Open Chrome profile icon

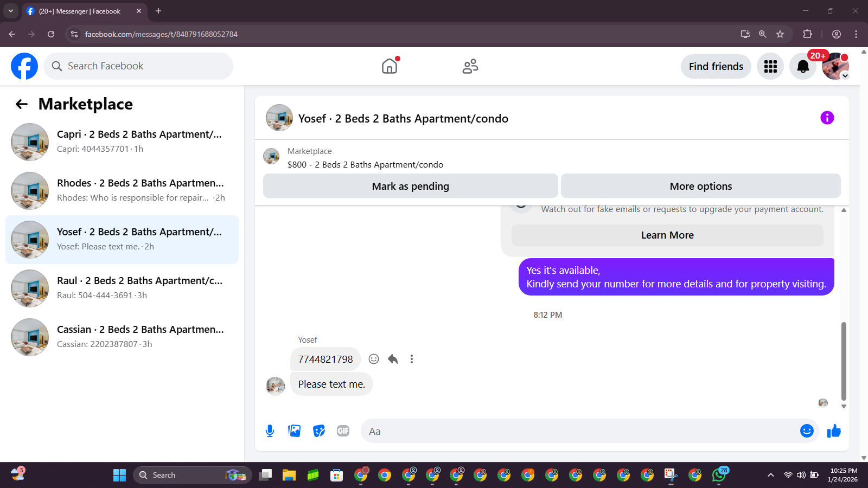[x=837, y=34]
